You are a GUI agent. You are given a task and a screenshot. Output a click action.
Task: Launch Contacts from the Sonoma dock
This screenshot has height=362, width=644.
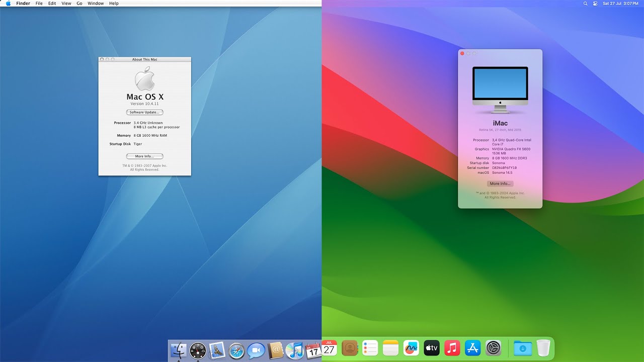(x=350, y=348)
